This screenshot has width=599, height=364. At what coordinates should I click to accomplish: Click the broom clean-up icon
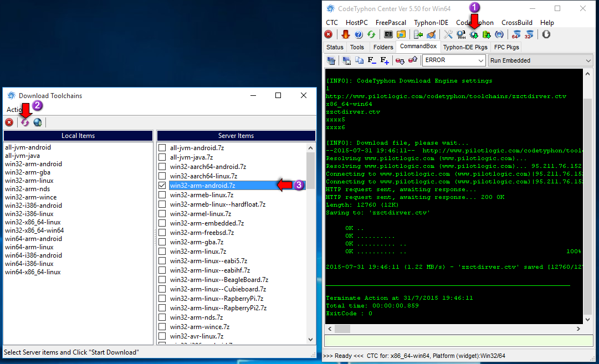click(431, 34)
